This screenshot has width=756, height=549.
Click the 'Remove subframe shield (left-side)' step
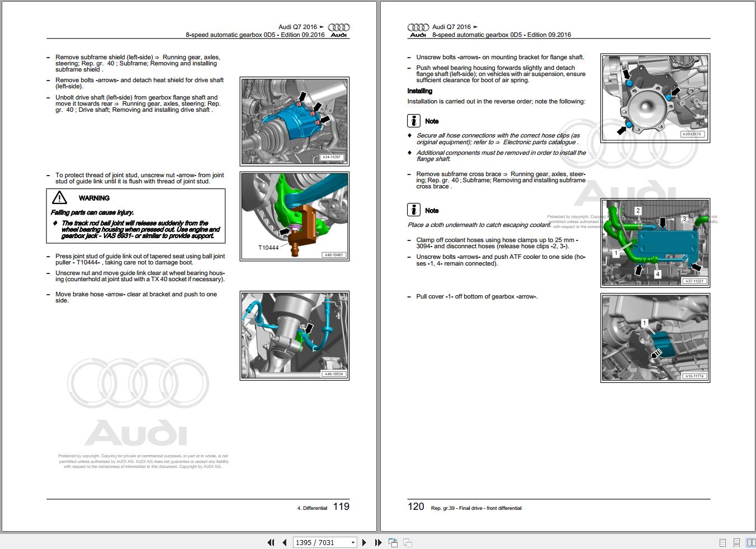pyautogui.click(x=138, y=63)
